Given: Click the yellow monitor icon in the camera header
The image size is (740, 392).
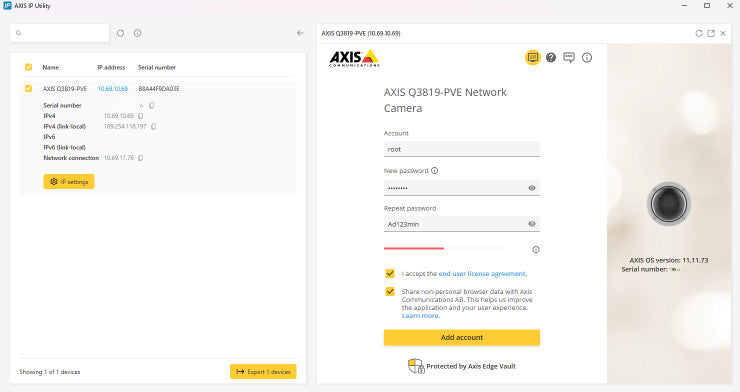Looking at the screenshot, I should [533, 58].
